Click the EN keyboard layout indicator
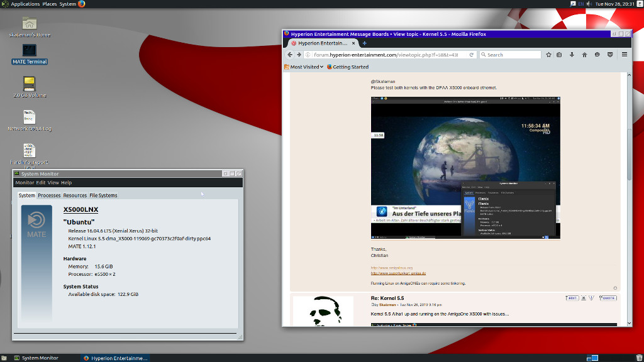The height and width of the screenshot is (362, 644). coord(580,4)
